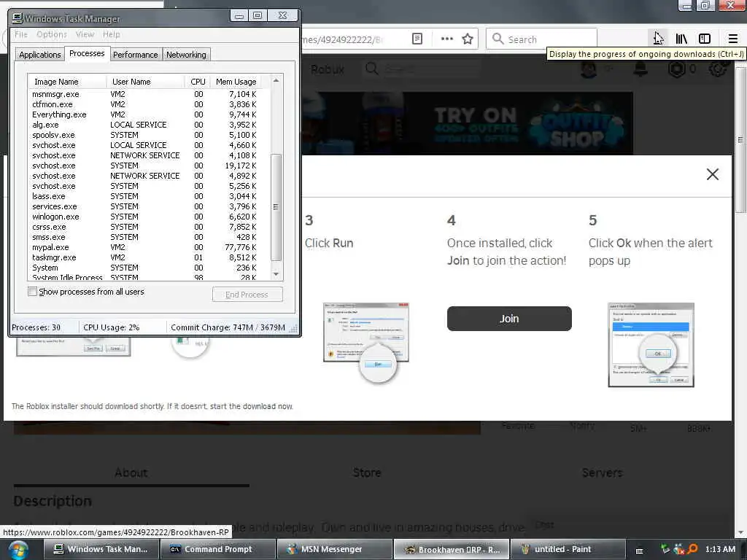Click the Robux link in Roblox header
Screen dimensions: 747x560
(328, 69)
